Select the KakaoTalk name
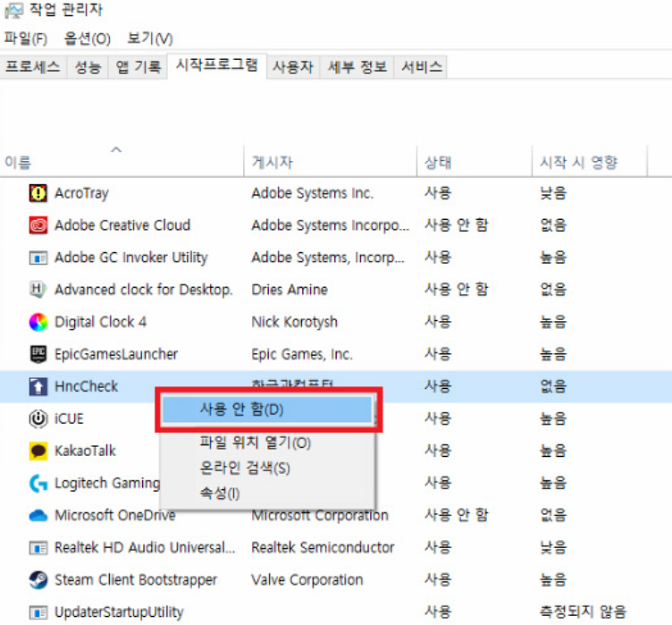The height and width of the screenshot is (625, 672). tap(85, 451)
